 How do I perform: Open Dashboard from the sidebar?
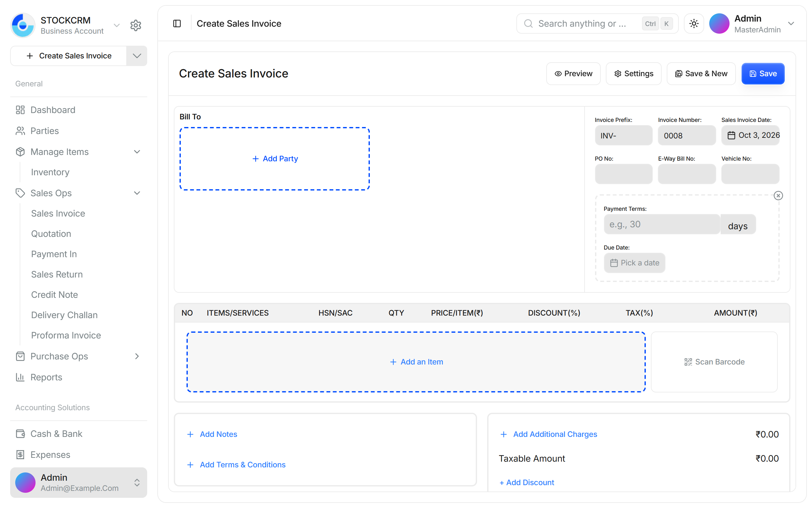79,110
